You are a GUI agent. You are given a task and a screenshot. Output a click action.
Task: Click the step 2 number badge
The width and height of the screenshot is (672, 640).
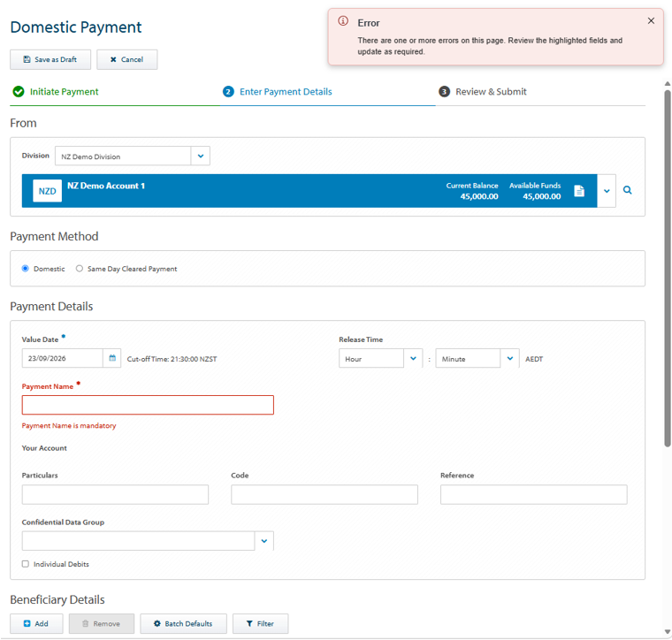[228, 92]
